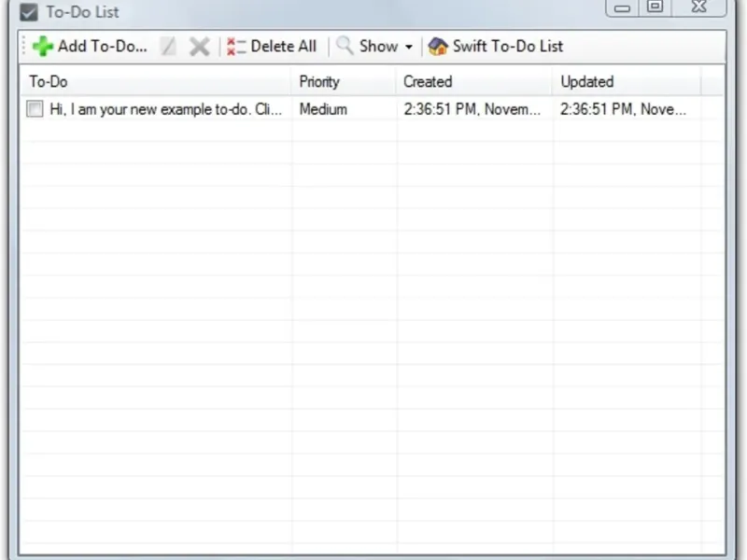
Task: Click the To-Do List title bar checkmark icon
Action: point(29,12)
